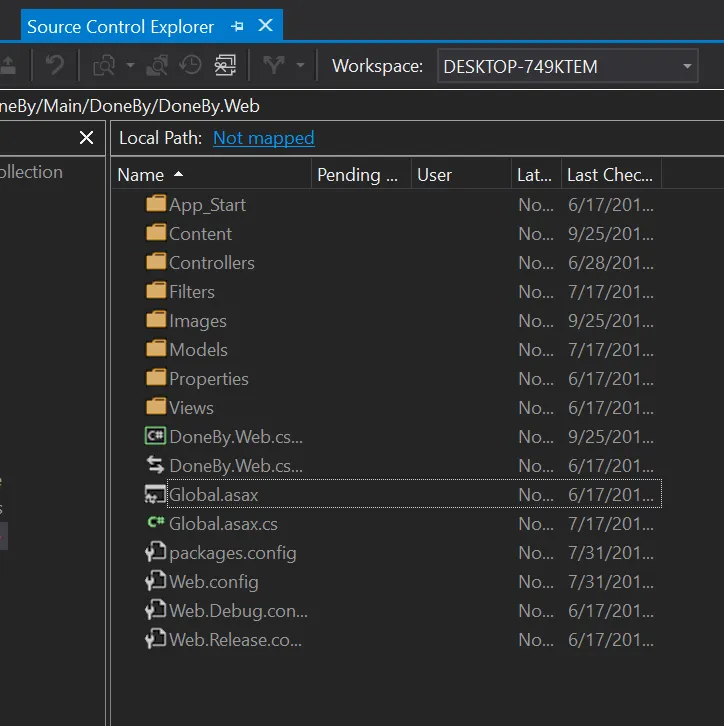
Task: Click the Web.config file icon
Action: [155, 581]
